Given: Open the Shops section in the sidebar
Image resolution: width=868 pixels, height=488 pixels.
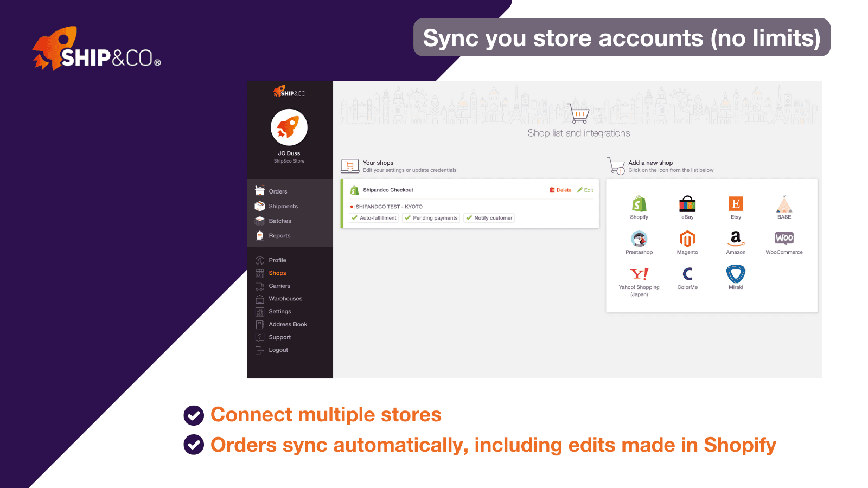Looking at the screenshot, I should 277,273.
